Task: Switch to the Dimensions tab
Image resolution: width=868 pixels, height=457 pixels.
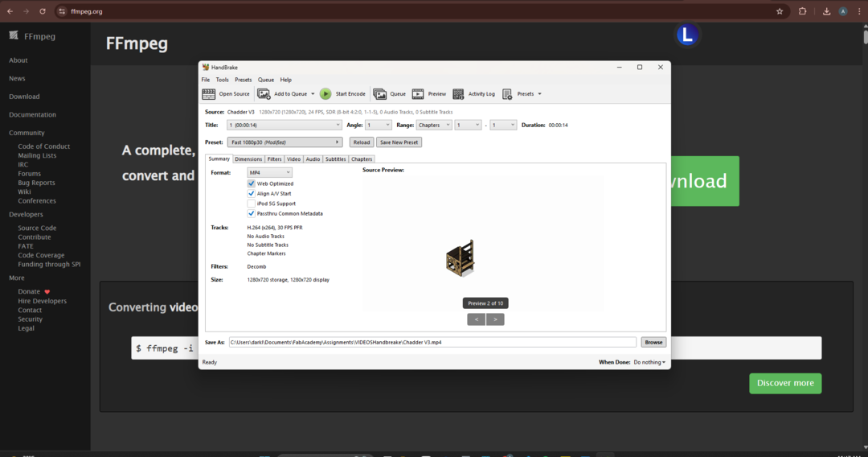Action: 248,159
